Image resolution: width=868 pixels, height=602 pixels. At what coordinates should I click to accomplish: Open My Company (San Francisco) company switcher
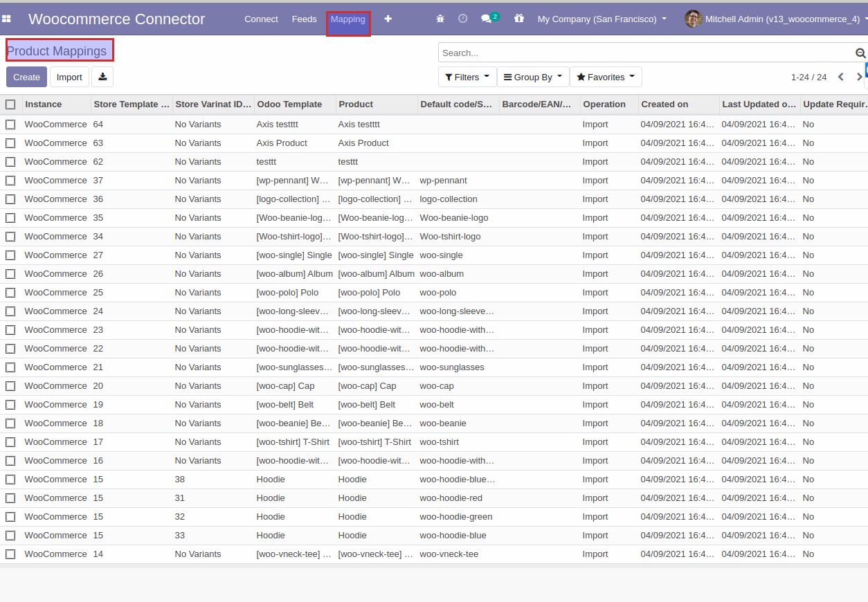602,19
